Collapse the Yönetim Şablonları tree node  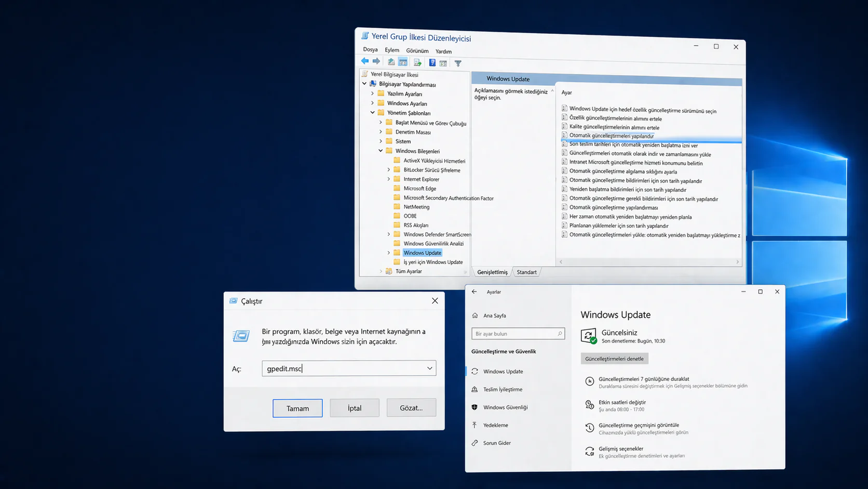(x=372, y=113)
